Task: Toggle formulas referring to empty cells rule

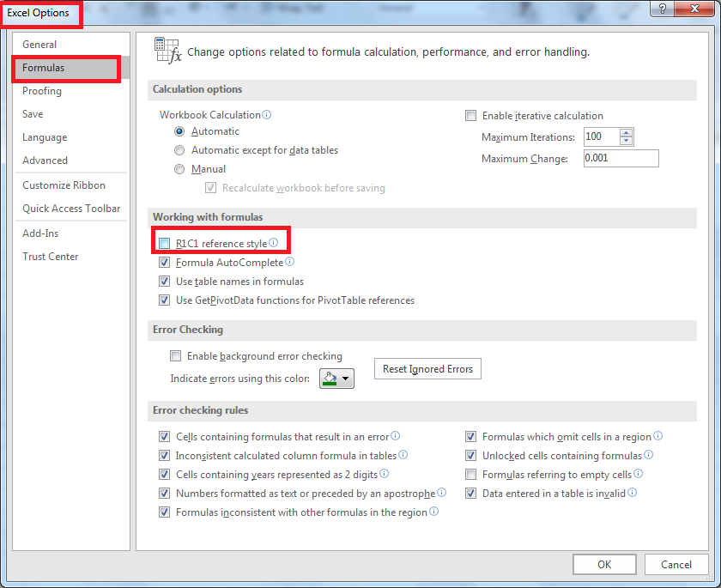Action: 470,475
